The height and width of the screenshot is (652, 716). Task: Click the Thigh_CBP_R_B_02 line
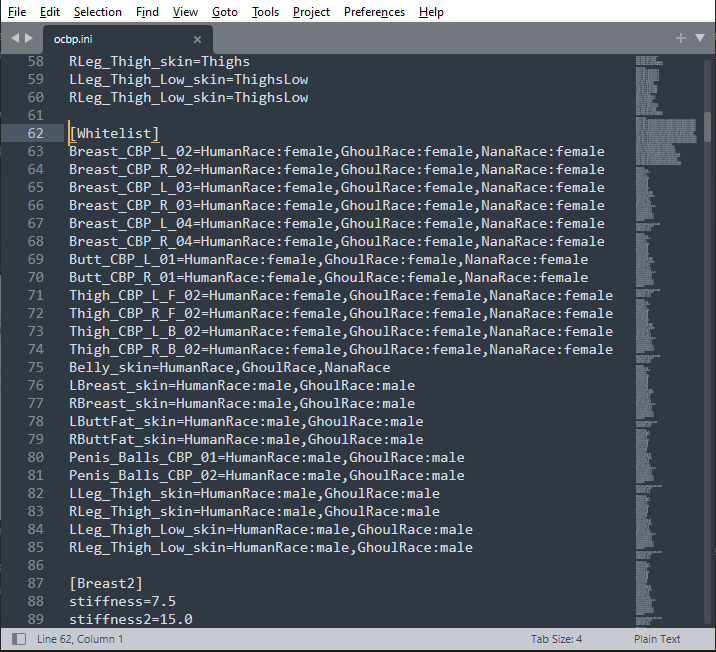341,349
